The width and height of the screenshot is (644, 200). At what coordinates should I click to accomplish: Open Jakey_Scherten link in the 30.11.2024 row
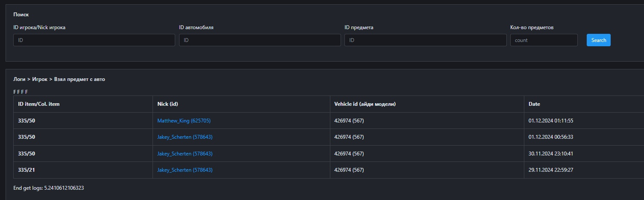[x=185, y=154]
